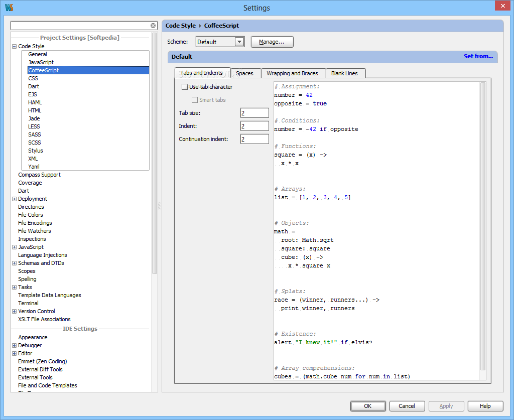This screenshot has height=420, width=514.
Task: Click the WebStorm logo in title bar
Action: tap(9, 8)
